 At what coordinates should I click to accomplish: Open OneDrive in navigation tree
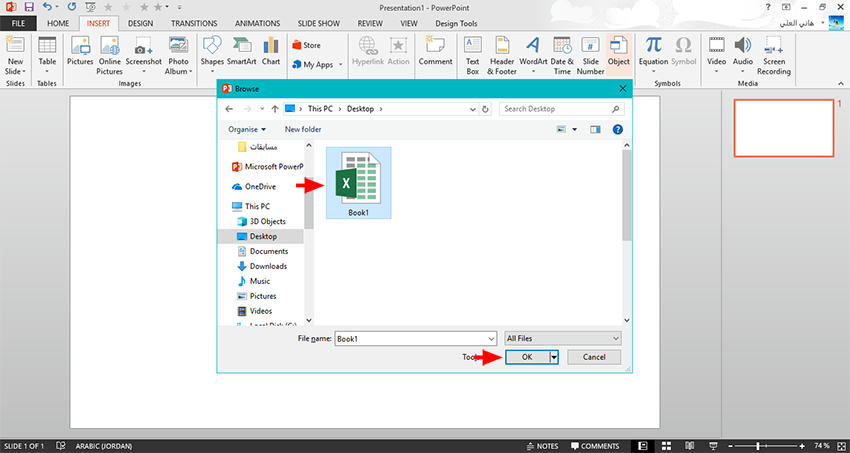click(x=254, y=186)
